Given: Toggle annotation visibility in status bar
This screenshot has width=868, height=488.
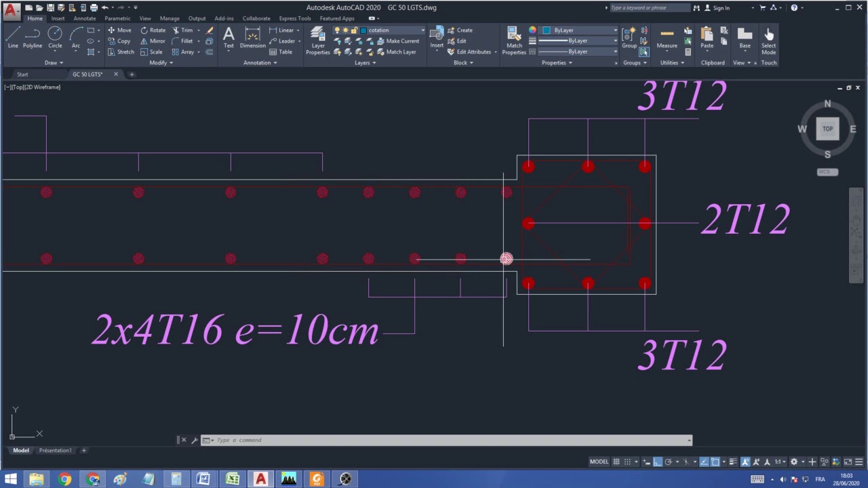Looking at the screenshot, I should pos(745,462).
